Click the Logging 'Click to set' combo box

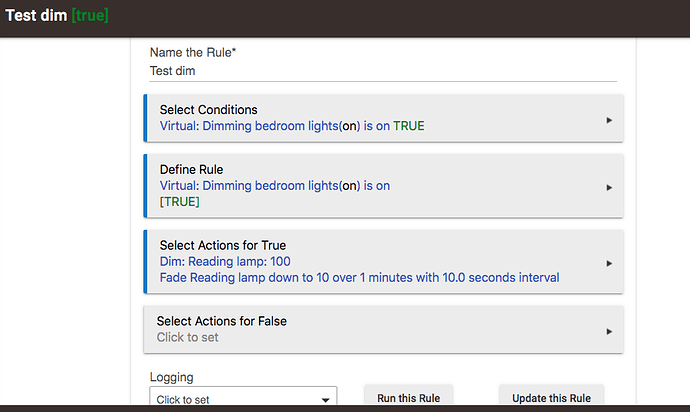click(243, 396)
